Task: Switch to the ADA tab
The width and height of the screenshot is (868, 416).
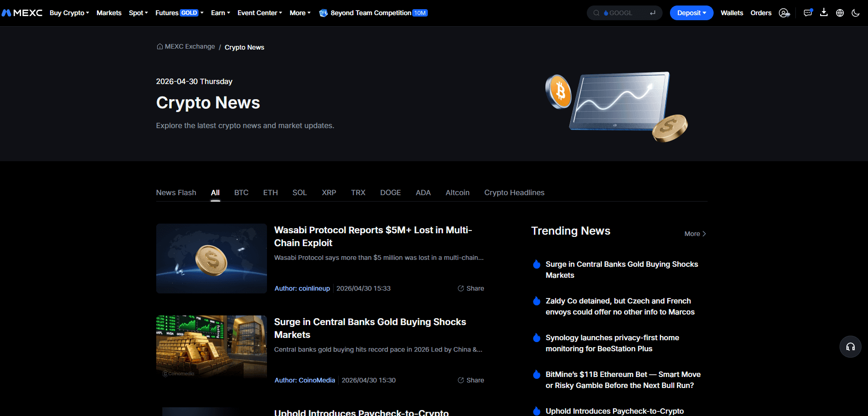Action: (x=423, y=192)
